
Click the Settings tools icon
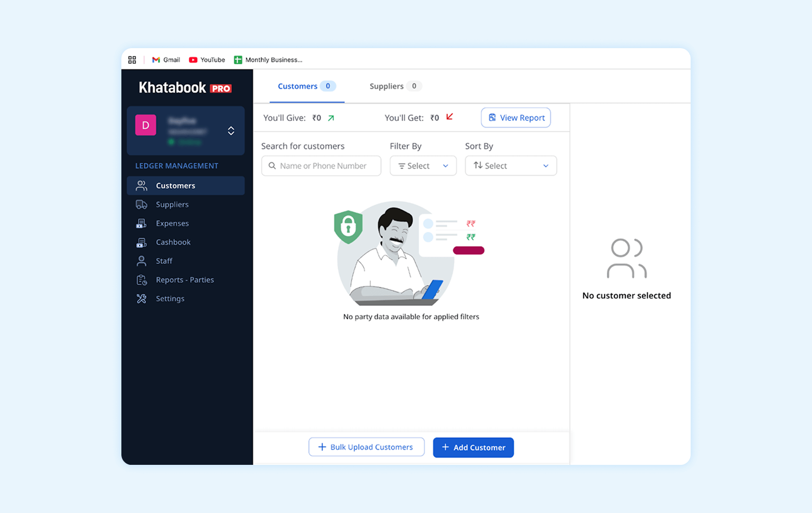(x=141, y=298)
